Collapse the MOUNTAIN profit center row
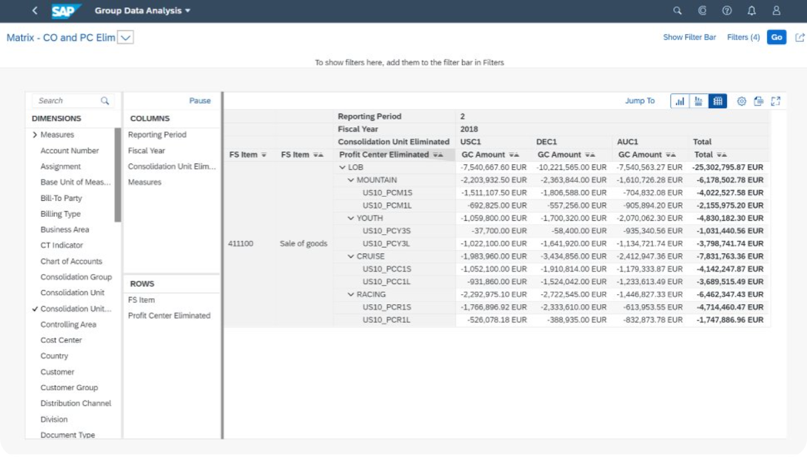Screen dimensions: 807x457 (x=350, y=180)
